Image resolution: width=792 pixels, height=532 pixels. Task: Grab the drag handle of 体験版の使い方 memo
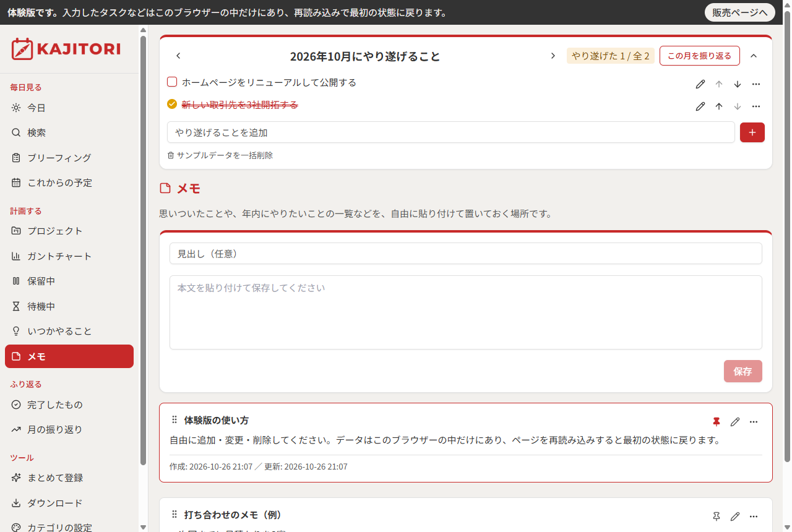pos(174,420)
